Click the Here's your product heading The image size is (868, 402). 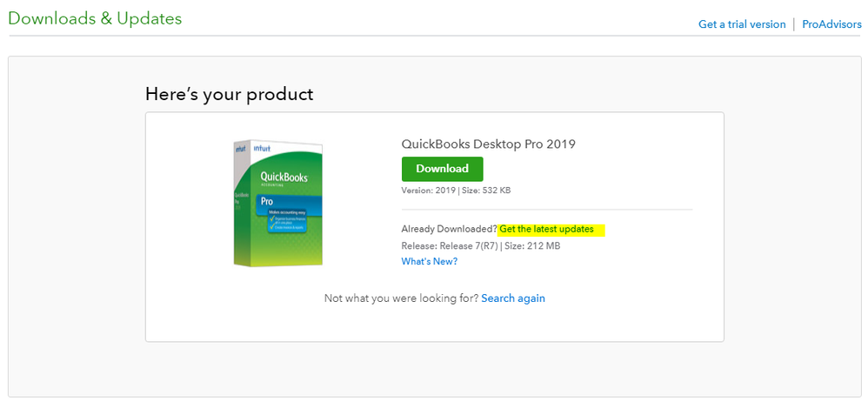(x=229, y=94)
